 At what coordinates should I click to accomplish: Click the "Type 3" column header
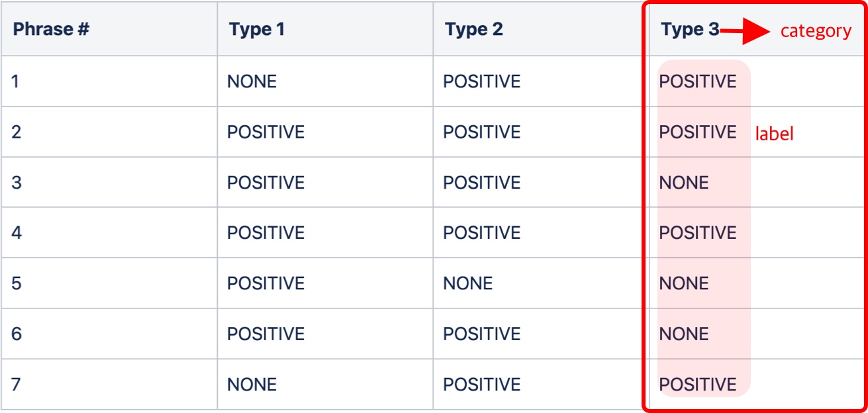[689, 30]
